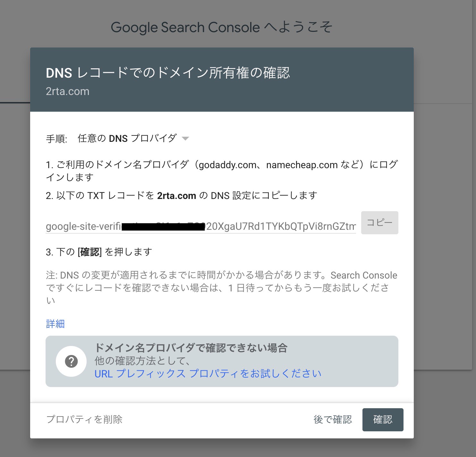Choose 後で確認 to verify later
Screen dimensions: 476x457
(333, 419)
